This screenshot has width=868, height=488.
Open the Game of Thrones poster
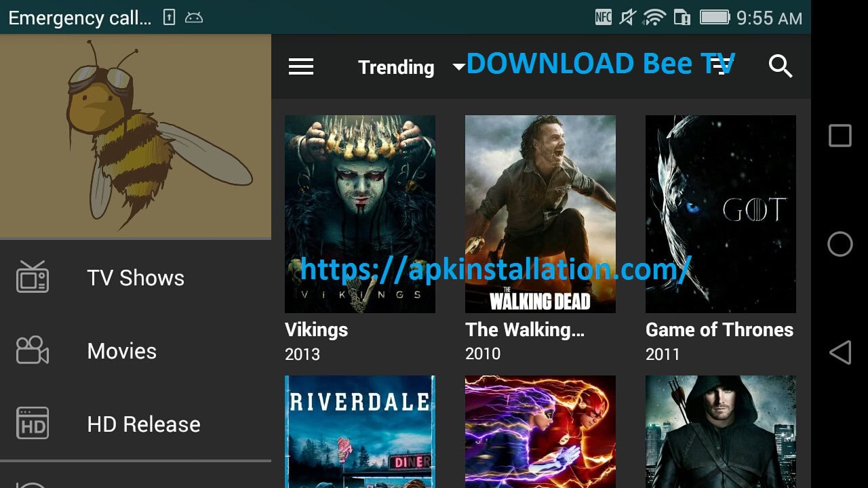pyautogui.click(x=721, y=214)
